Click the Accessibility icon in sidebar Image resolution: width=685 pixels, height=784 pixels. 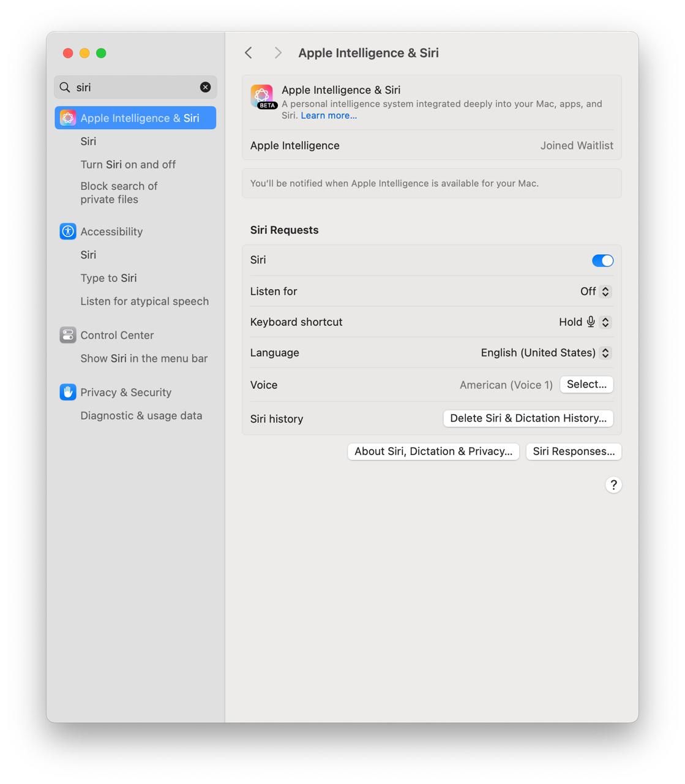click(68, 231)
